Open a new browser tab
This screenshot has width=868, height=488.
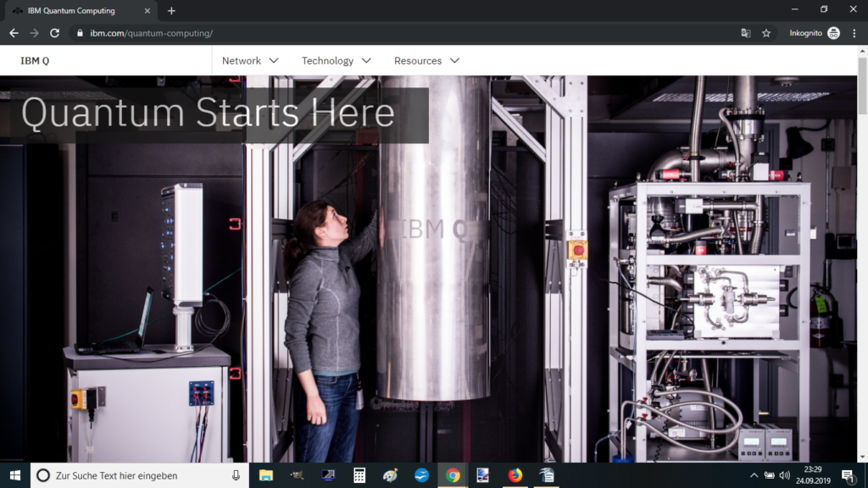[x=171, y=10]
